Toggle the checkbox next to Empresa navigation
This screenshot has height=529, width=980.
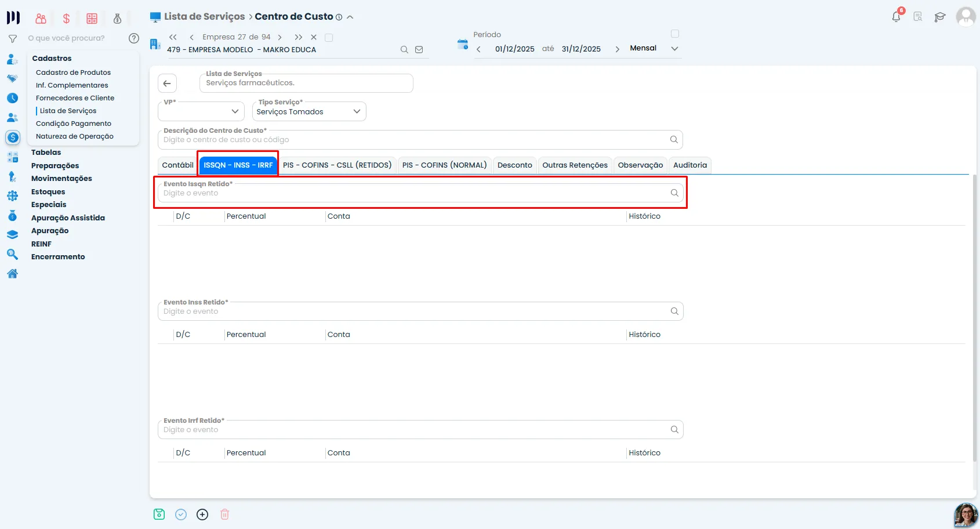point(329,38)
